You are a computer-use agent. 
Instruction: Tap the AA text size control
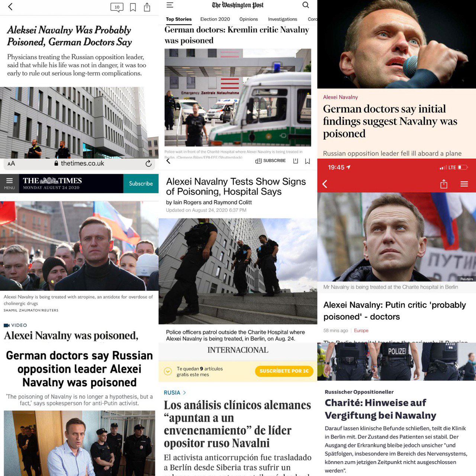11,163
